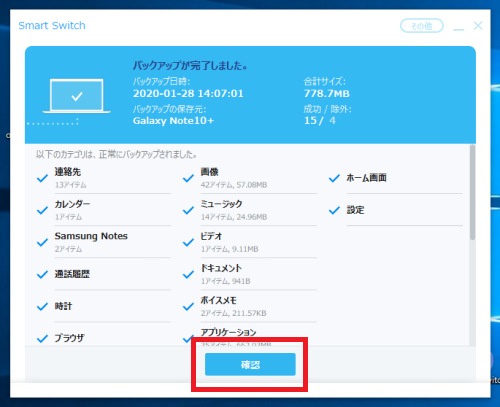Click the checkmark next to ミュージック
Image resolution: width=500 pixels, height=407 pixels.
pyautogui.click(x=188, y=210)
